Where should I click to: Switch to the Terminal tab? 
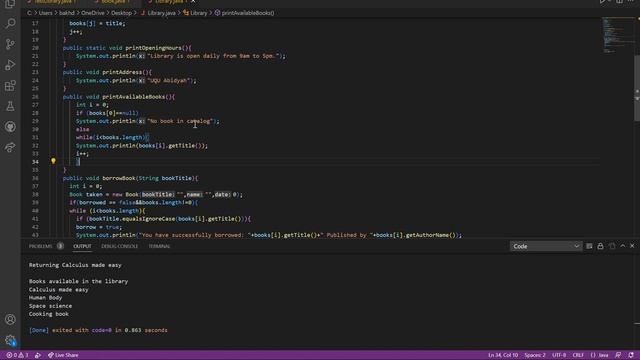point(159,246)
